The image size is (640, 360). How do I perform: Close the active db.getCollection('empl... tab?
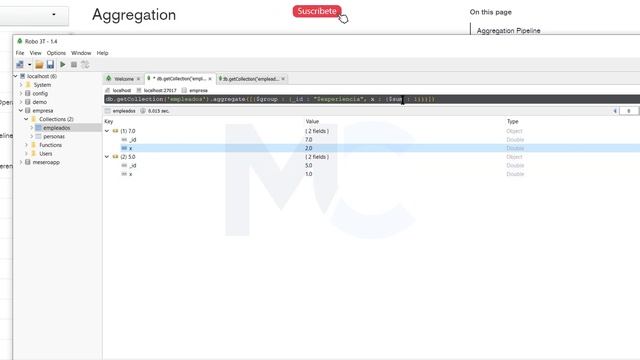click(210, 79)
